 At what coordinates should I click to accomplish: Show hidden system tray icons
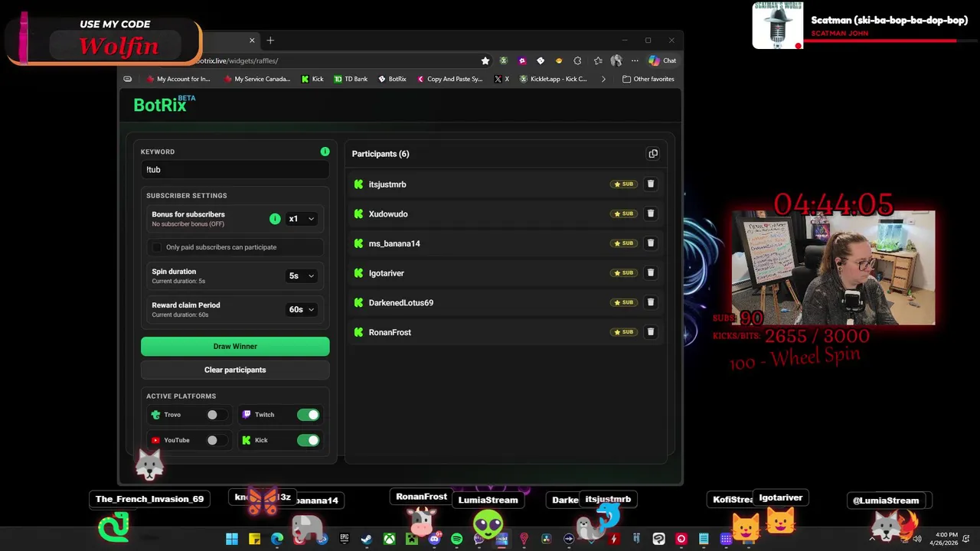click(x=872, y=539)
